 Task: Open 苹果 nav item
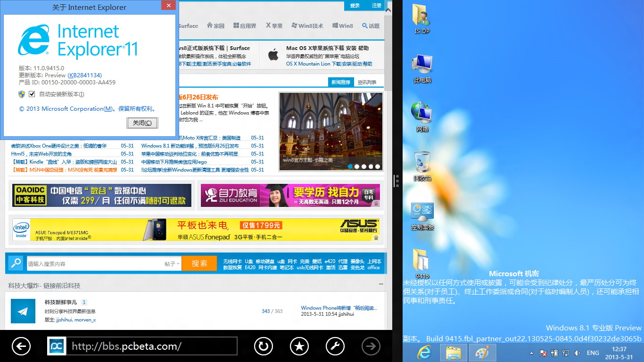tap(274, 25)
